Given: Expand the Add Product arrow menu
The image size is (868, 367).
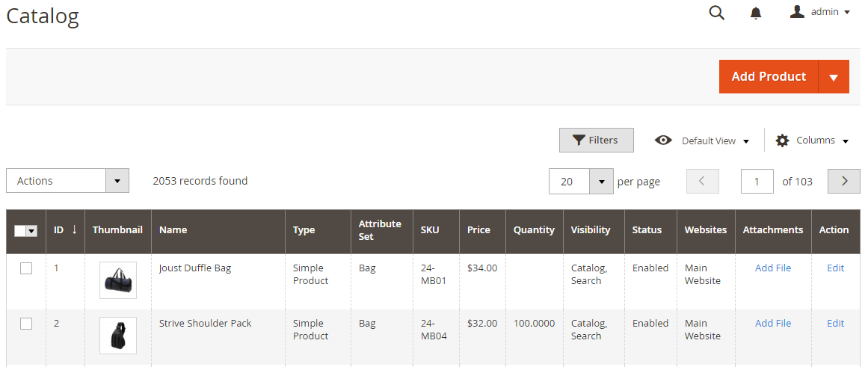Looking at the screenshot, I should 834,77.
